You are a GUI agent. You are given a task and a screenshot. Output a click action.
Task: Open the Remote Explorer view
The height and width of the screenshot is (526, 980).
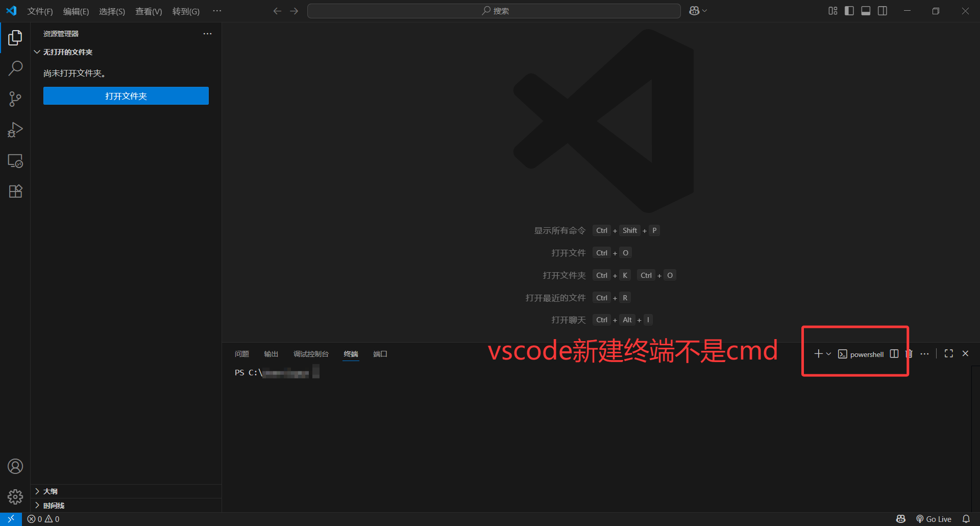pos(15,161)
